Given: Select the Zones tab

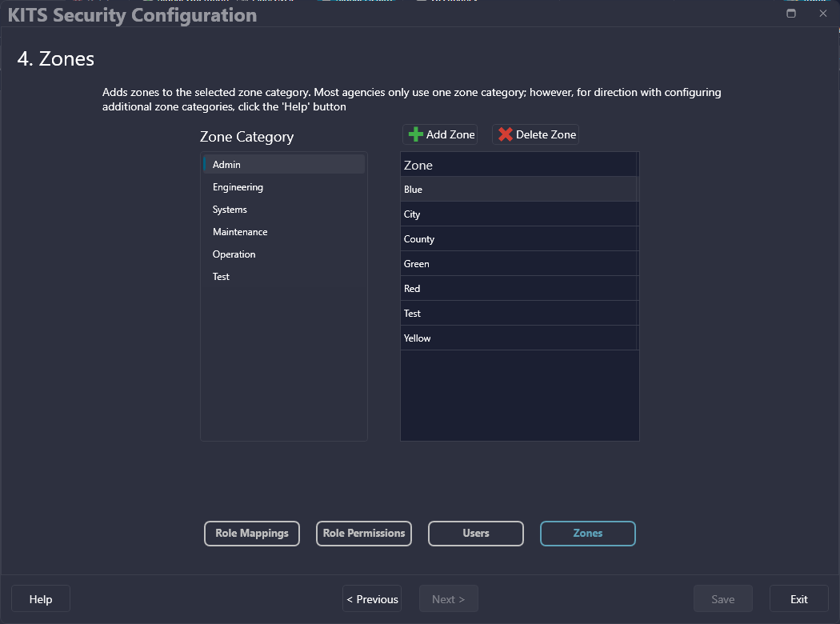Looking at the screenshot, I should coord(588,534).
